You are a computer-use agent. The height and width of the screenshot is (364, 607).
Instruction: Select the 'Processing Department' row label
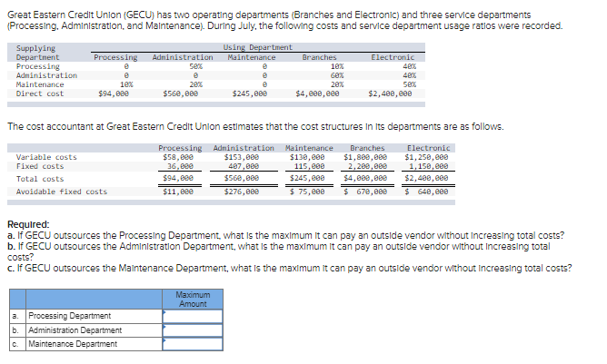tap(70, 316)
